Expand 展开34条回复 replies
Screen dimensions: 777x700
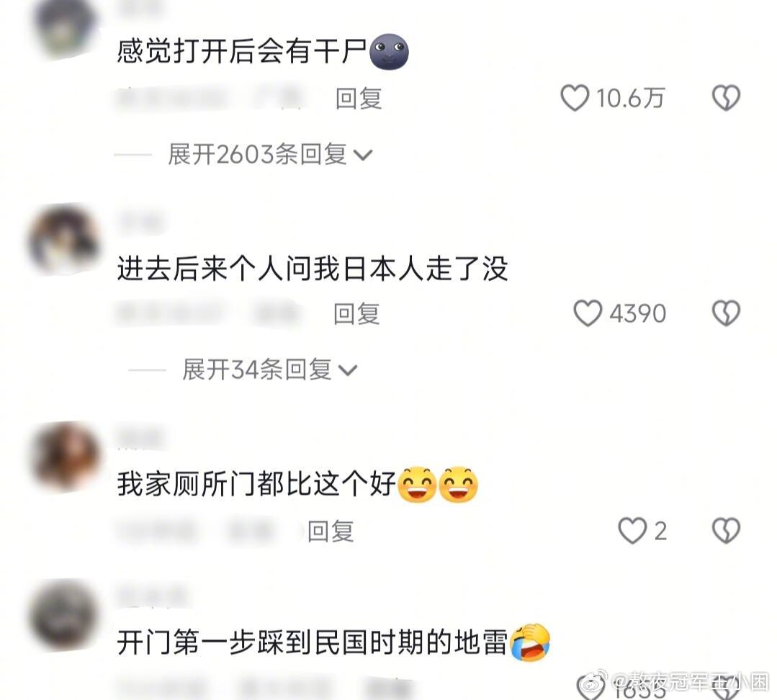tap(256, 369)
